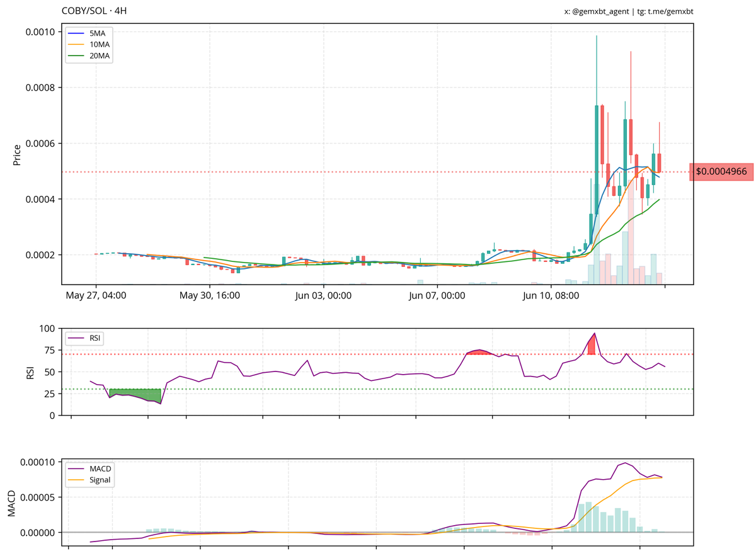Click the tall red overbought RSI peak
The width and height of the screenshot is (756, 556).
pyautogui.click(x=592, y=346)
